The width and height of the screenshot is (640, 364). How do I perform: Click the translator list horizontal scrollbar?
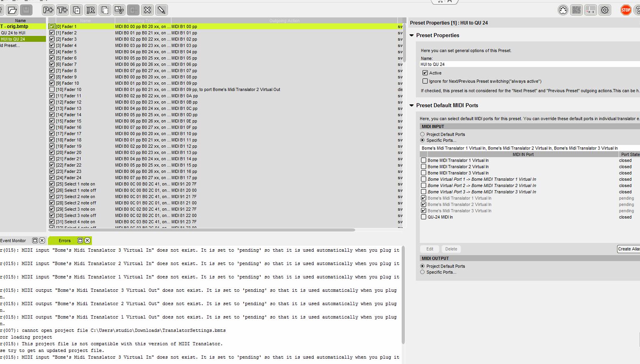[202, 230]
